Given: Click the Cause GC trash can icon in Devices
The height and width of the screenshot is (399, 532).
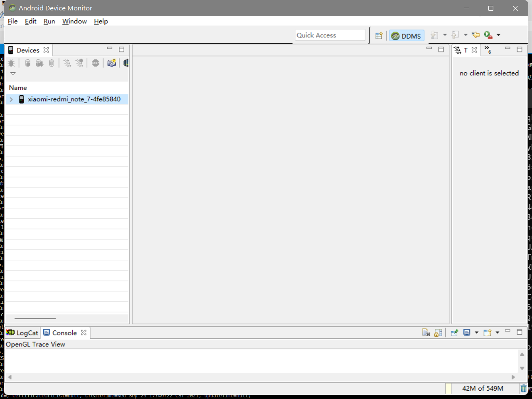Looking at the screenshot, I should (52, 63).
